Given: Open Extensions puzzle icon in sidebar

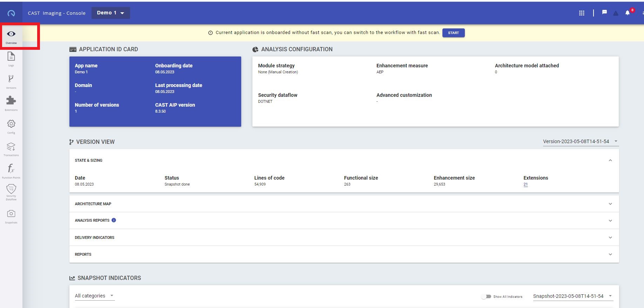Looking at the screenshot, I should click(x=11, y=101).
